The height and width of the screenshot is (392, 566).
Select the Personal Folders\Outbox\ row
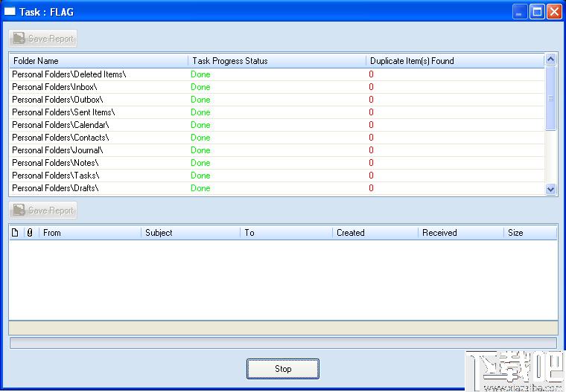click(x=277, y=100)
